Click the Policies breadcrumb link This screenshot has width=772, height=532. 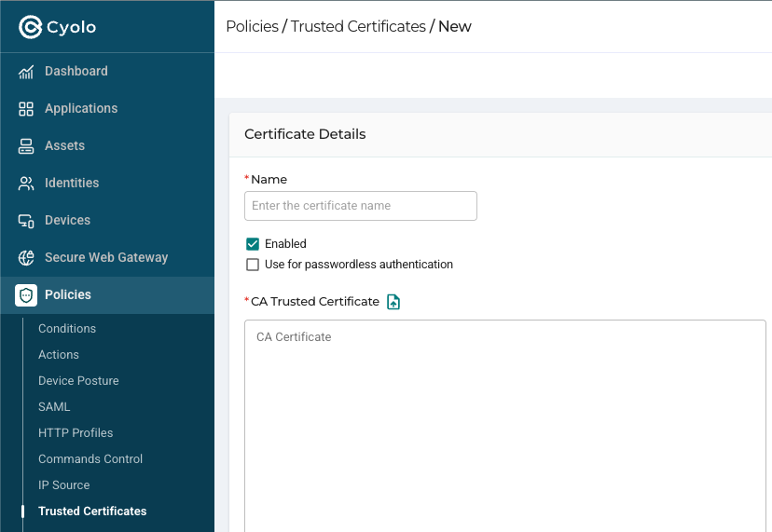pyautogui.click(x=252, y=26)
